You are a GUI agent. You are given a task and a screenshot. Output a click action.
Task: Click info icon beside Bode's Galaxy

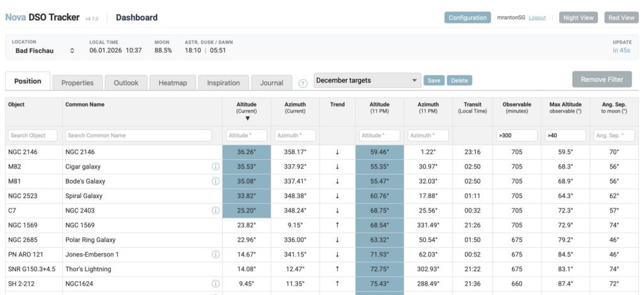point(216,181)
